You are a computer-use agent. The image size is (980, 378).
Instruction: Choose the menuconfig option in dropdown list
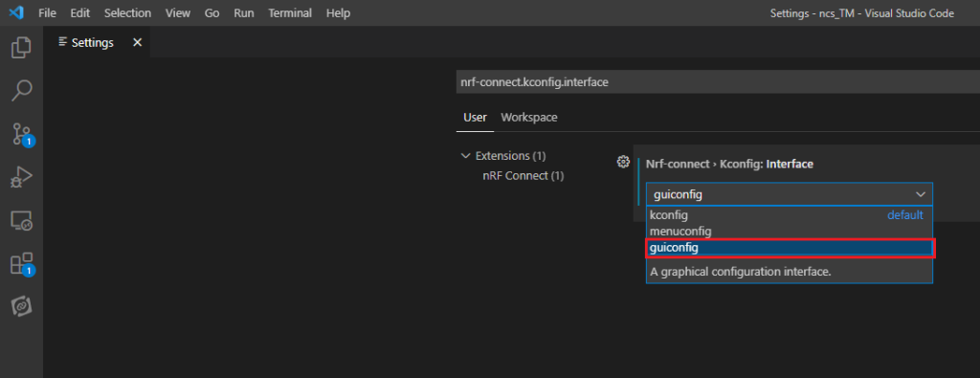pyautogui.click(x=790, y=232)
